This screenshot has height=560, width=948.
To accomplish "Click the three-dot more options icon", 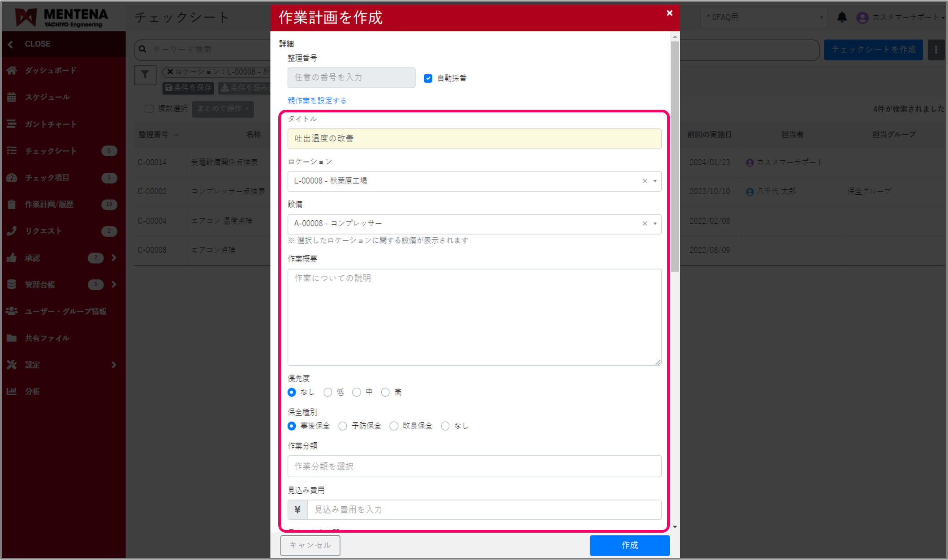I will 936,50.
